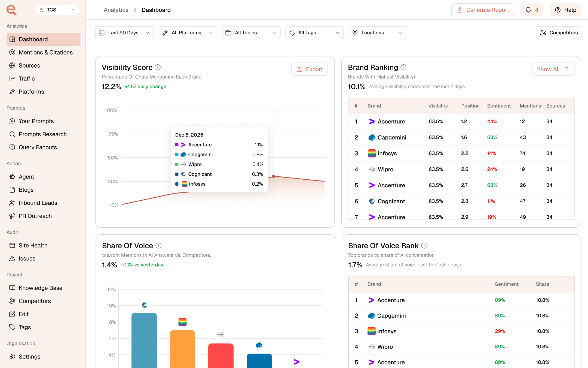Click Accenture logo in first ranking row
The height and width of the screenshot is (368, 588).
(372, 122)
